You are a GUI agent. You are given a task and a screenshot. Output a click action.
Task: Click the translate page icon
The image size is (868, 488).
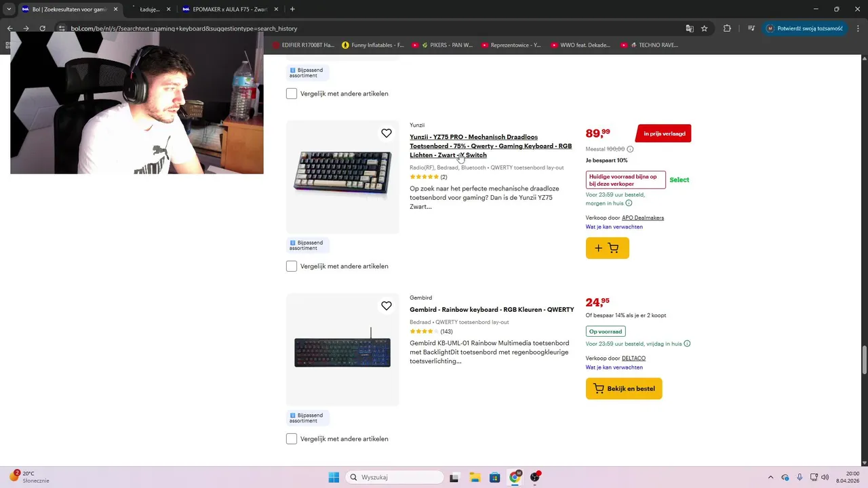690,28
